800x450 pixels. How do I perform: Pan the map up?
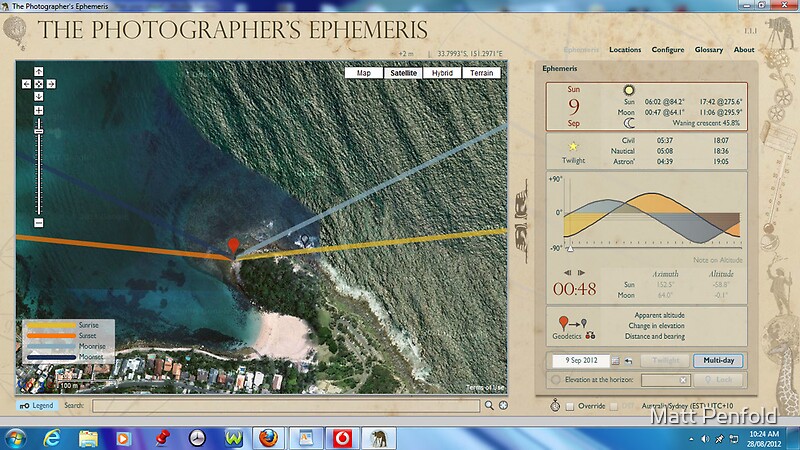39,71
